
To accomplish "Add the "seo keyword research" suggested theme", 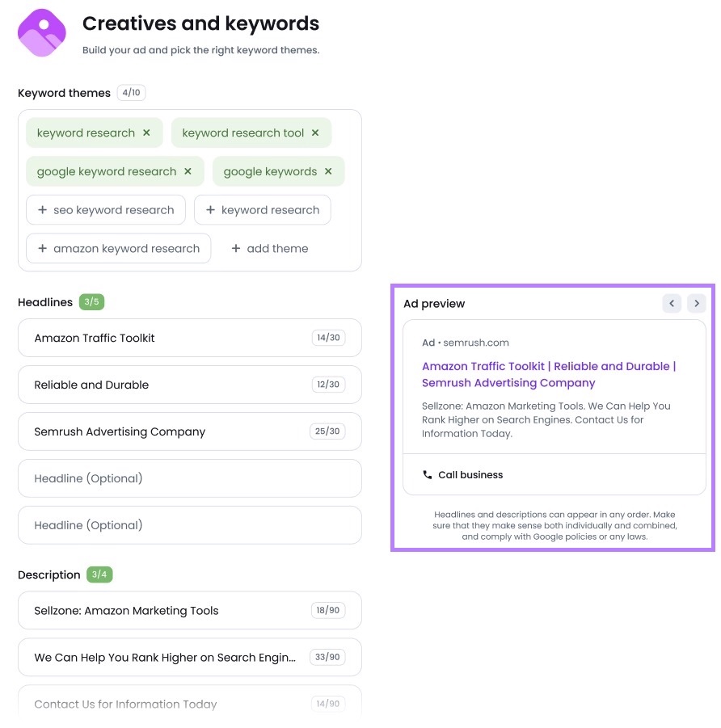I will tap(105, 209).
